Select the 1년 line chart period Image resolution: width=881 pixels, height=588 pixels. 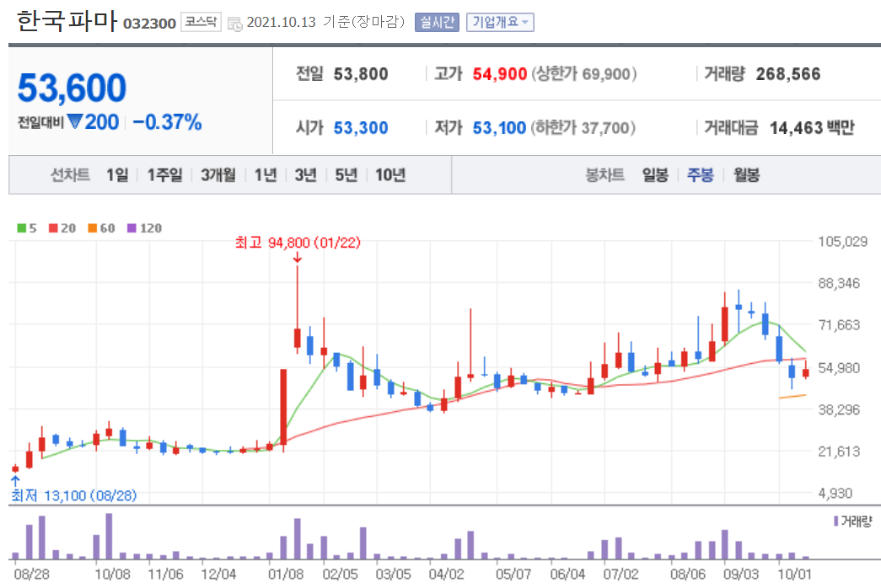click(266, 175)
